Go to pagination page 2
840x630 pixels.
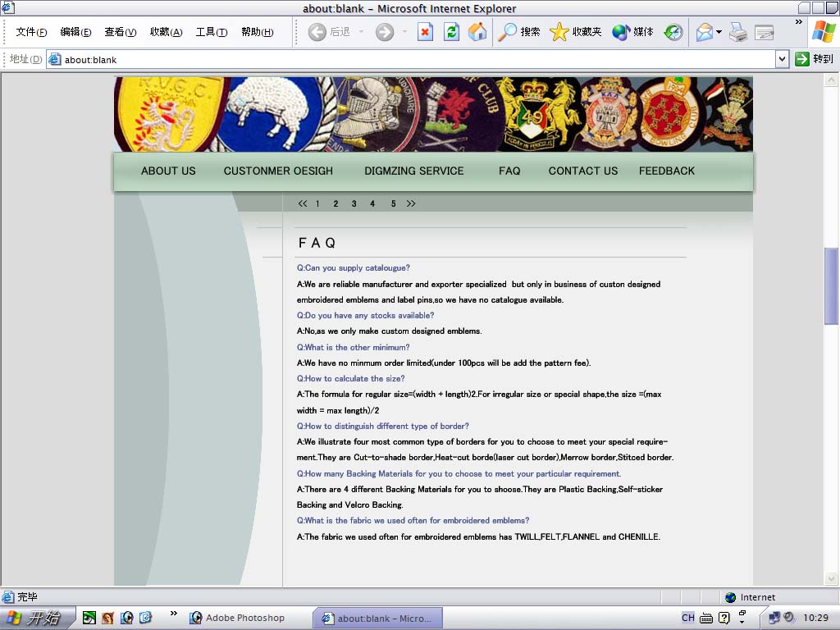336,203
